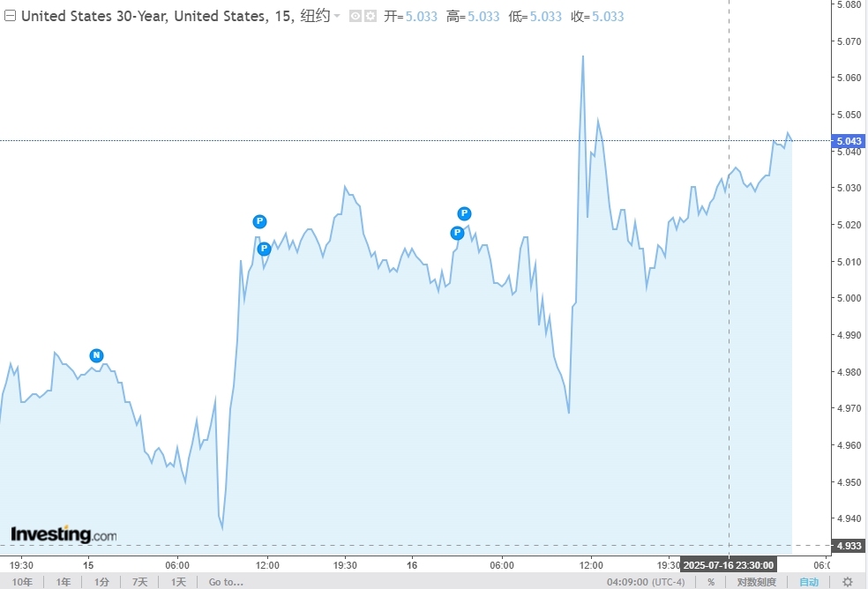Click the lower P marker near 12:00 on the 15th

(x=264, y=249)
